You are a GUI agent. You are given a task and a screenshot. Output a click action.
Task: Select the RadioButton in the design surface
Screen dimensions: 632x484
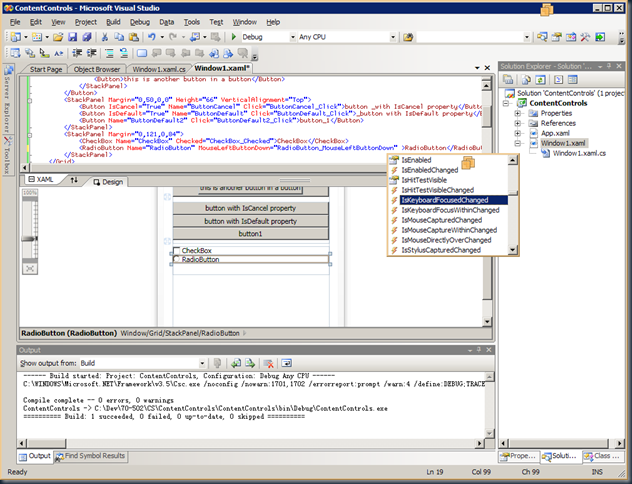pos(200,260)
